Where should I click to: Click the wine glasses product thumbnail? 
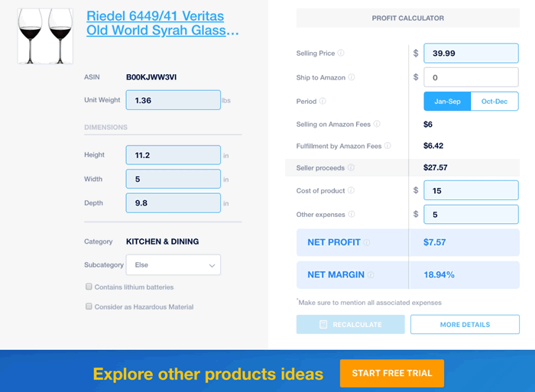(45, 36)
